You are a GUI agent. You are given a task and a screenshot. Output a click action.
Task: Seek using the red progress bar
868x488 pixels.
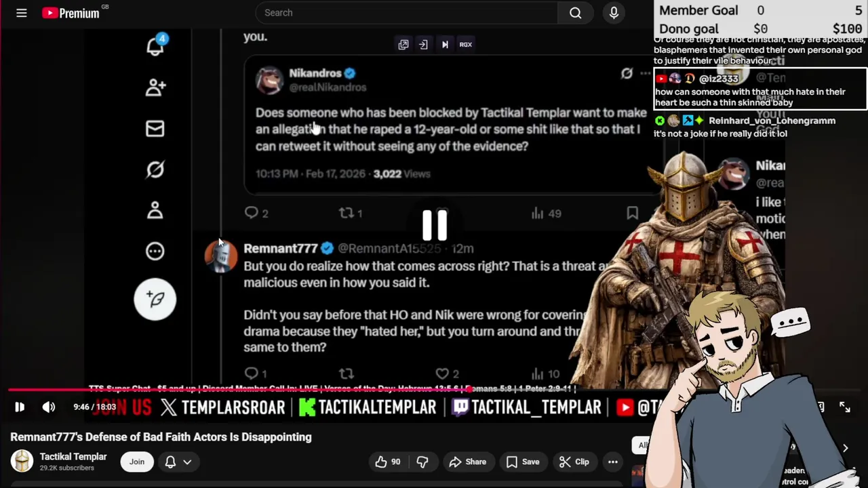(x=330, y=391)
